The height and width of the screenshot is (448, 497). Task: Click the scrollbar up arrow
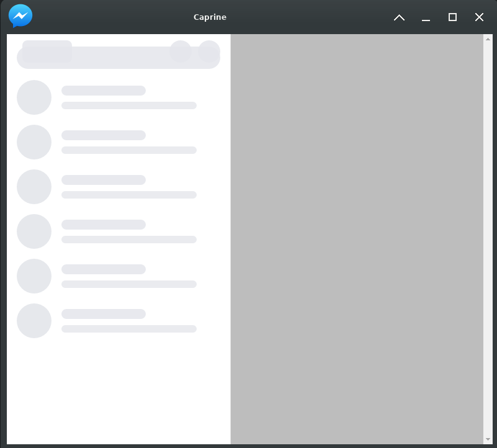click(486, 39)
